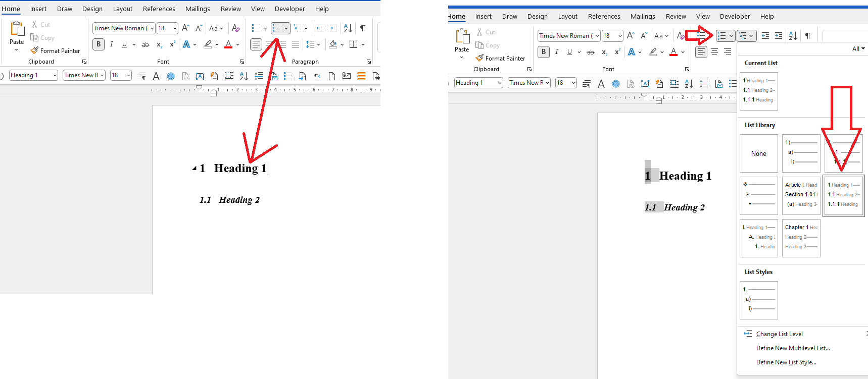Toggle Superscript in the right Word window

(617, 52)
